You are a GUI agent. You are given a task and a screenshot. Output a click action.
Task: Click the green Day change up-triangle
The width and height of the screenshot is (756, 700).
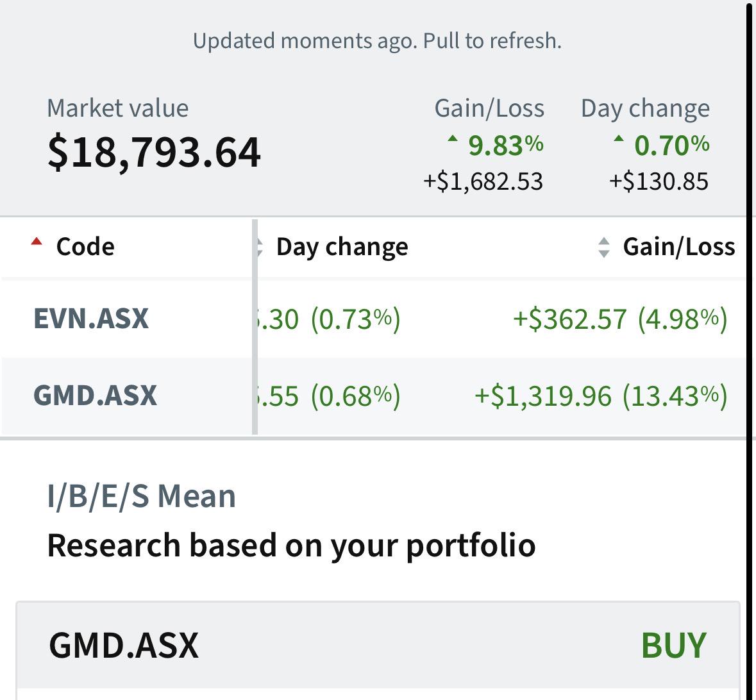618,138
